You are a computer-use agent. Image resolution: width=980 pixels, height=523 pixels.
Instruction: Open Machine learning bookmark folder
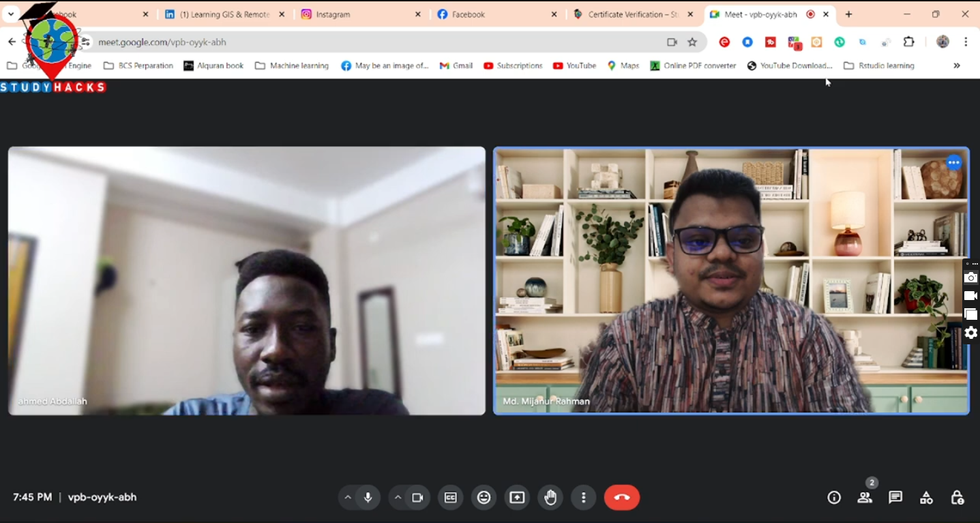pos(292,66)
